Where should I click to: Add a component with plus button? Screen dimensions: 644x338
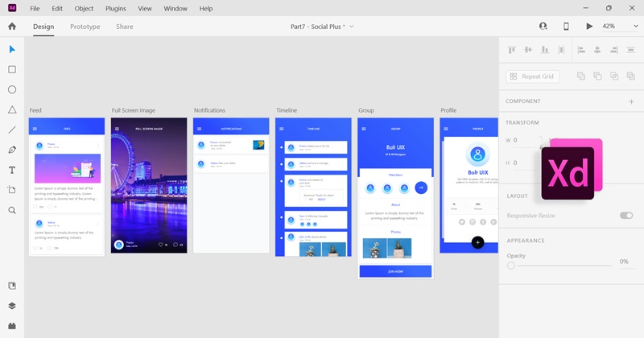pos(631,101)
